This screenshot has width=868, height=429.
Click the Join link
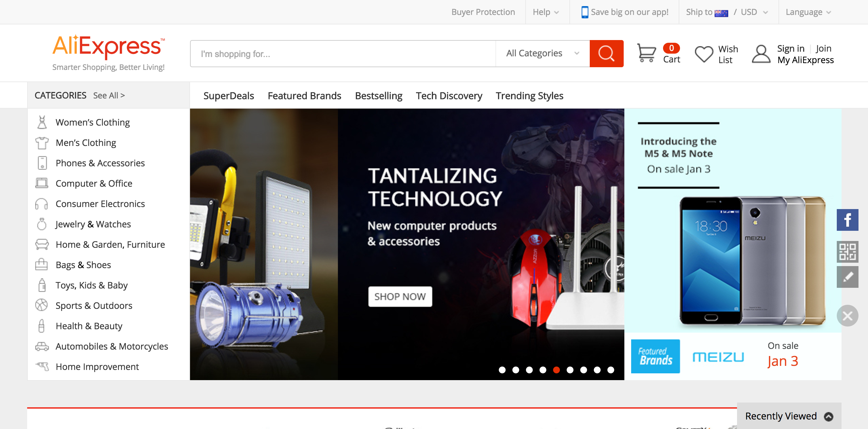824,48
